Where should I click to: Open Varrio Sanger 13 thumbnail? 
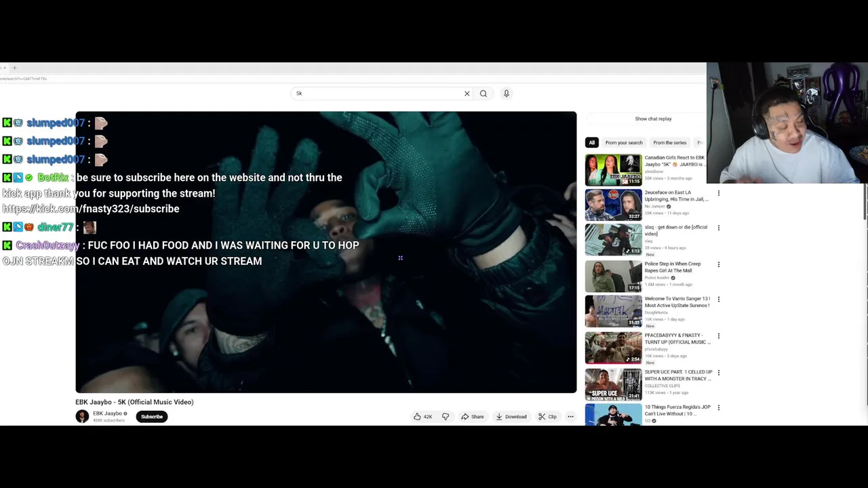point(613,311)
